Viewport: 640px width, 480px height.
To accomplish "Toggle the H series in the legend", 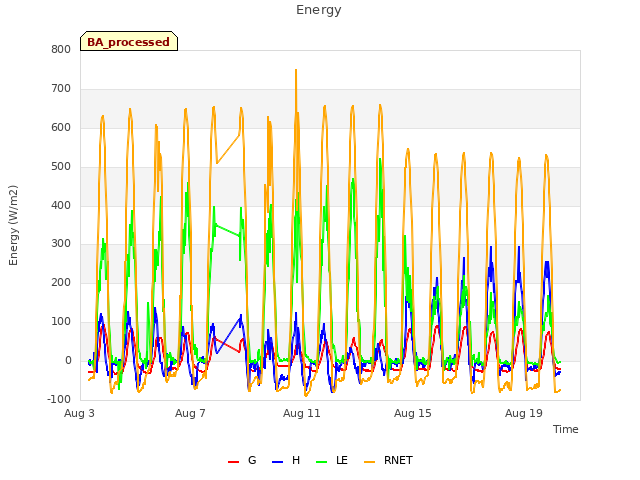I will [x=286, y=460].
